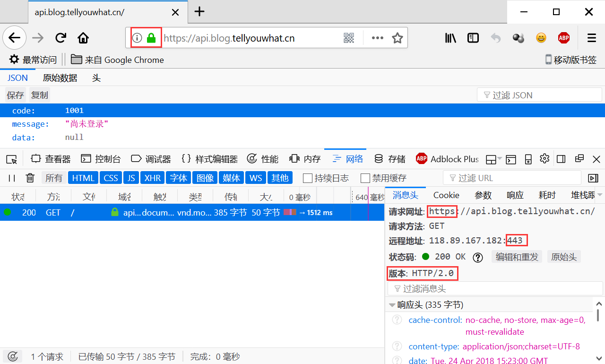Activate the element picker tool
The width and height of the screenshot is (605, 364).
12,159
